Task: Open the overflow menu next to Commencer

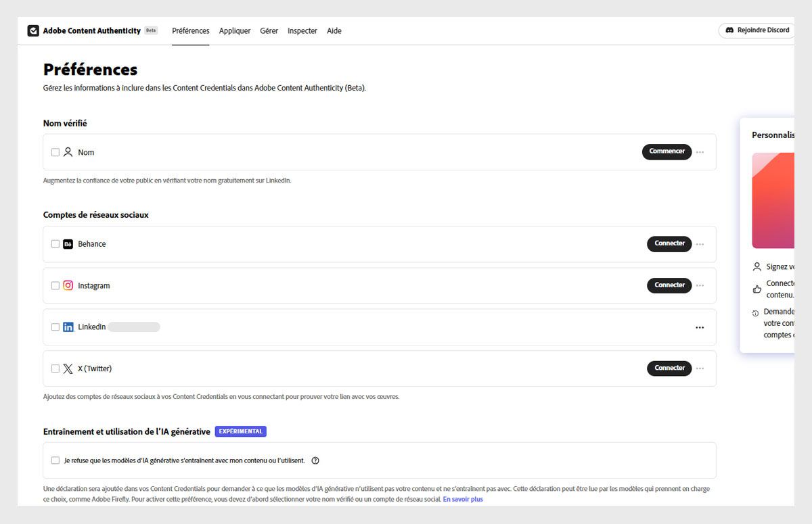Action: [x=700, y=151]
